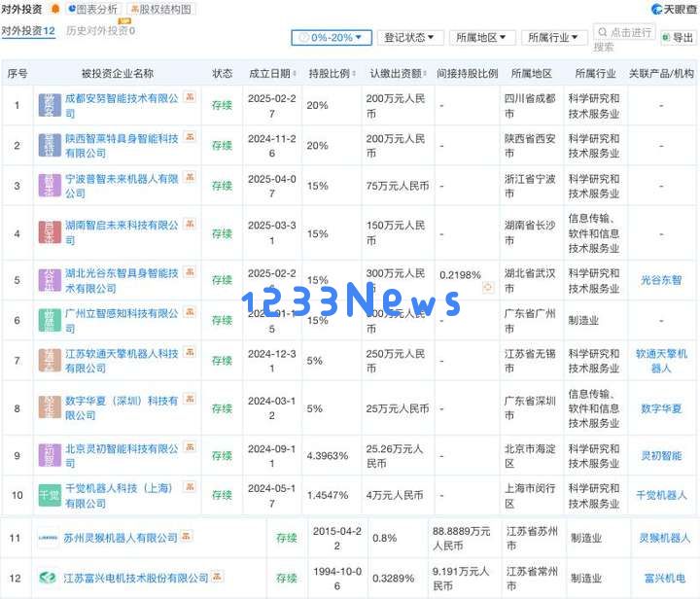
Task: Open the 股权结构图 equity structure chart
Action: [161, 9]
